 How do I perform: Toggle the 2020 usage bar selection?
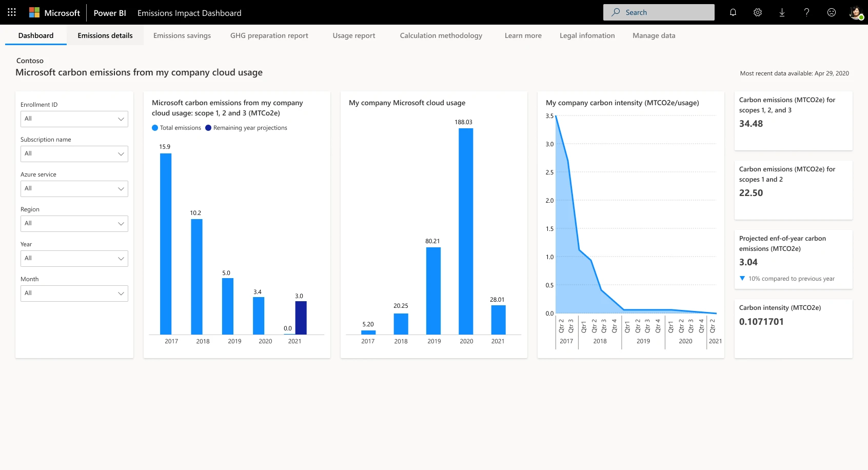click(466, 231)
